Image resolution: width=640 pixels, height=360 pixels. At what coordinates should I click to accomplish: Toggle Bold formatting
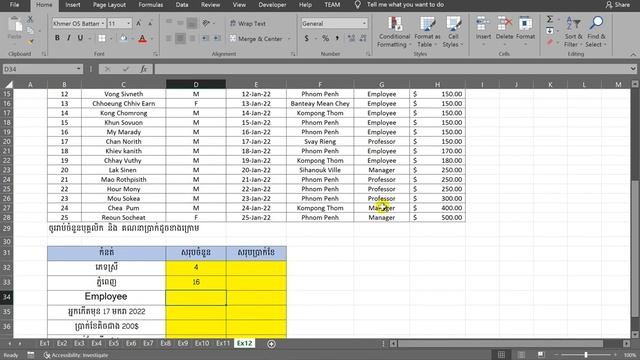(57, 38)
